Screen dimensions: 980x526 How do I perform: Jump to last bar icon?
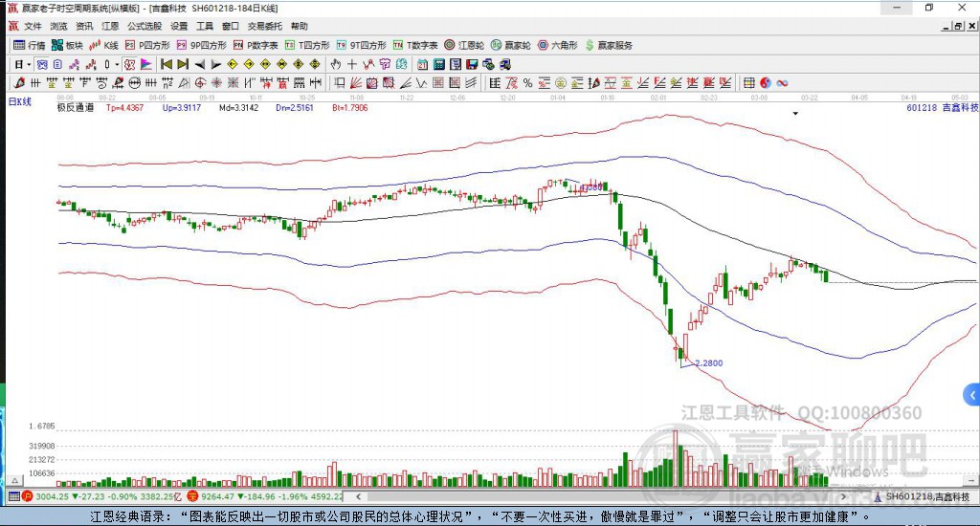[183, 64]
